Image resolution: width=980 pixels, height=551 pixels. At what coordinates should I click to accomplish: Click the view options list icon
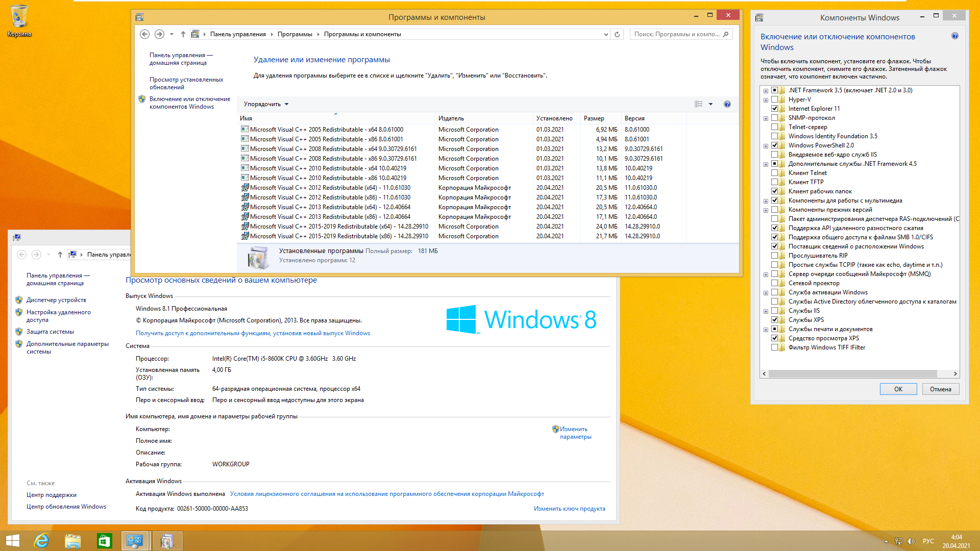pyautogui.click(x=698, y=104)
